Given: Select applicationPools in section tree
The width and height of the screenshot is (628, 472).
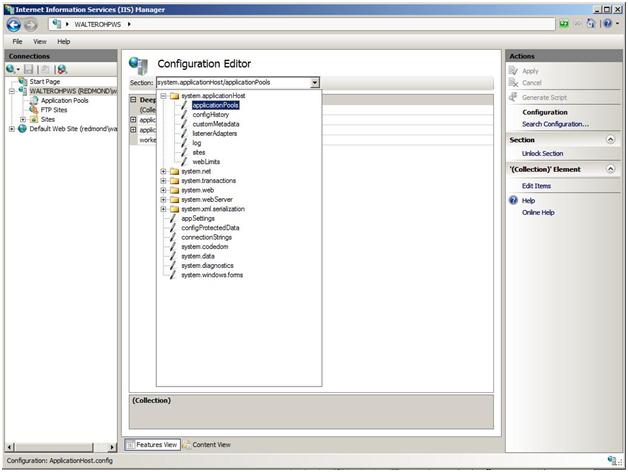Looking at the screenshot, I should 215,105.
